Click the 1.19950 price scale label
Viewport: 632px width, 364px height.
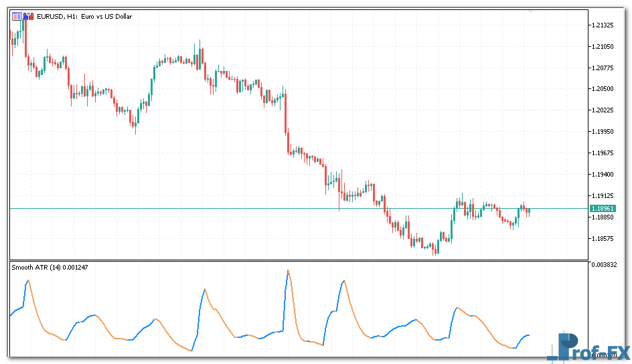603,132
